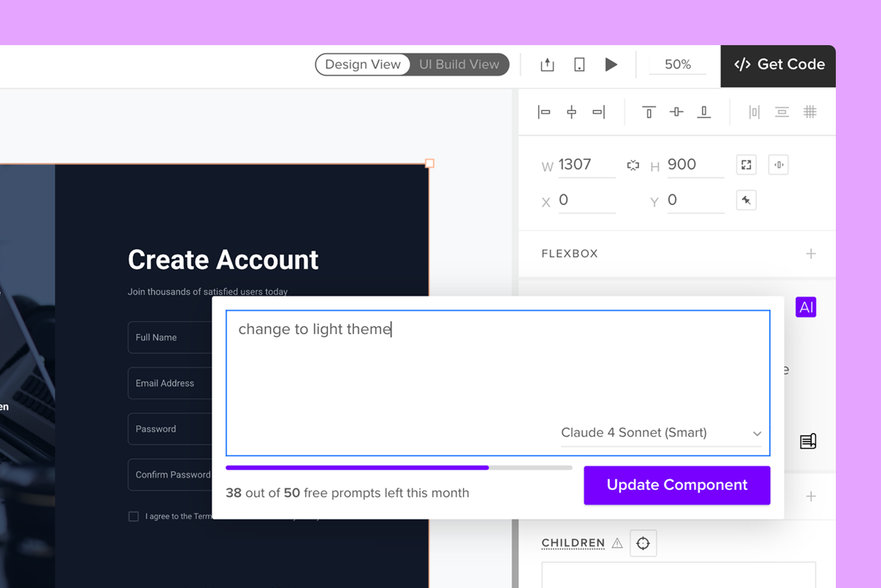Switch to UI Build View

tap(459, 64)
